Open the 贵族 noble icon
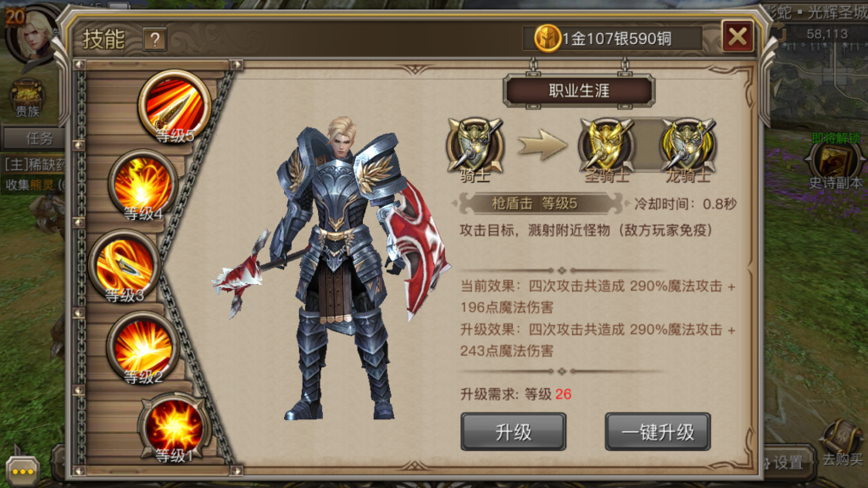This screenshot has height=488, width=868. (27, 98)
